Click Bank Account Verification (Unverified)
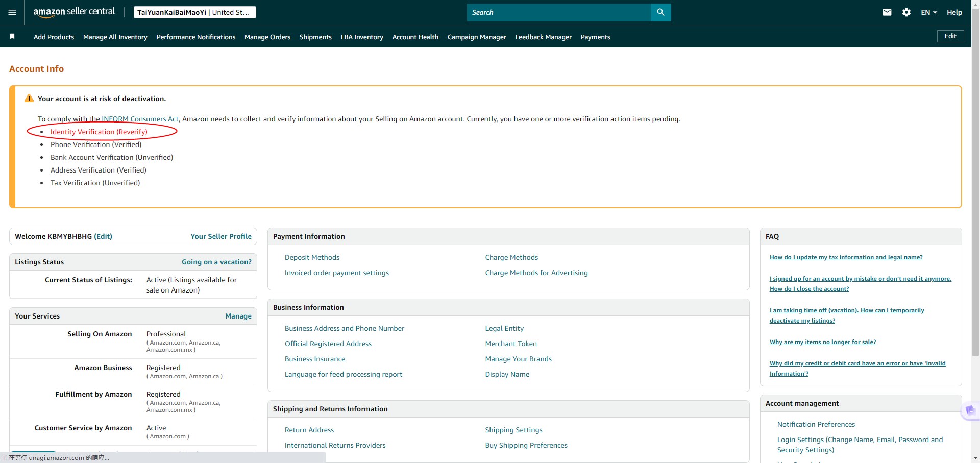Image resolution: width=980 pixels, height=463 pixels. click(112, 157)
